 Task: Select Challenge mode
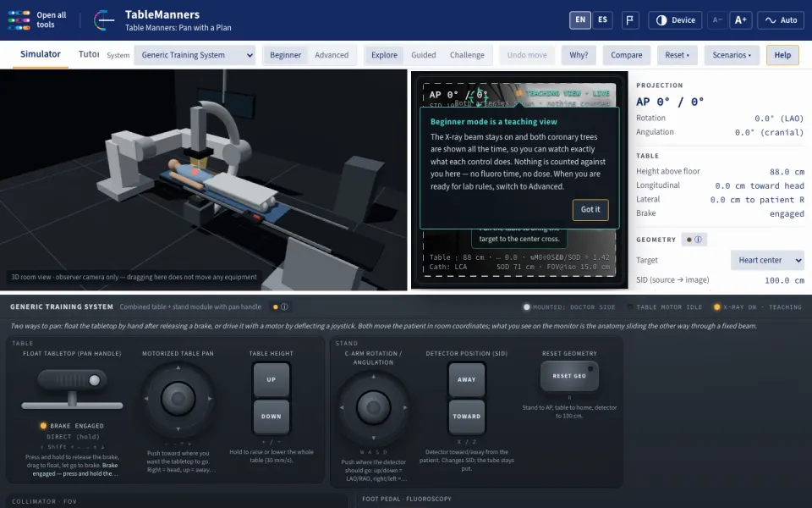tap(467, 55)
